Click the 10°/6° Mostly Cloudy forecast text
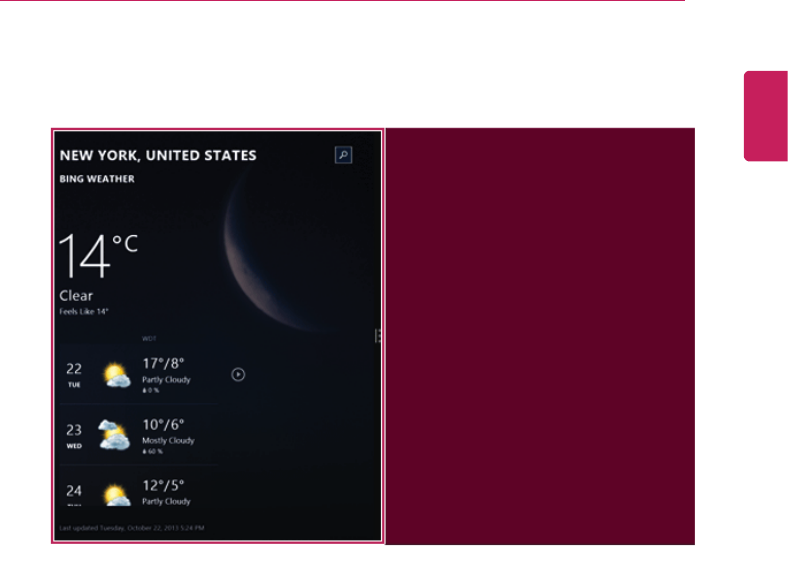Screen dimensions: 788x567 pyautogui.click(x=168, y=431)
